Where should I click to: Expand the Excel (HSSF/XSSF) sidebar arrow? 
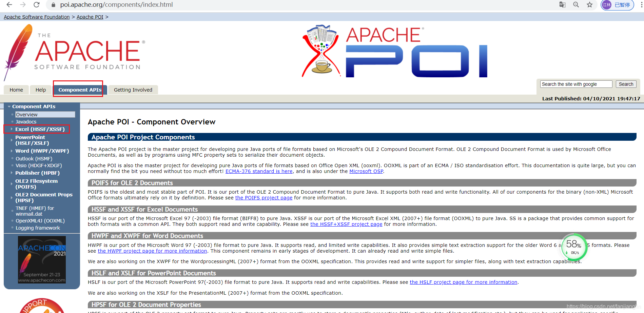point(12,129)
